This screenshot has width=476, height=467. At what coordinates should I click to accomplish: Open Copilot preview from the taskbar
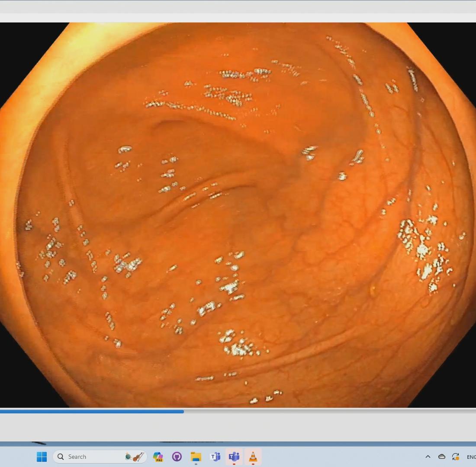158,456
